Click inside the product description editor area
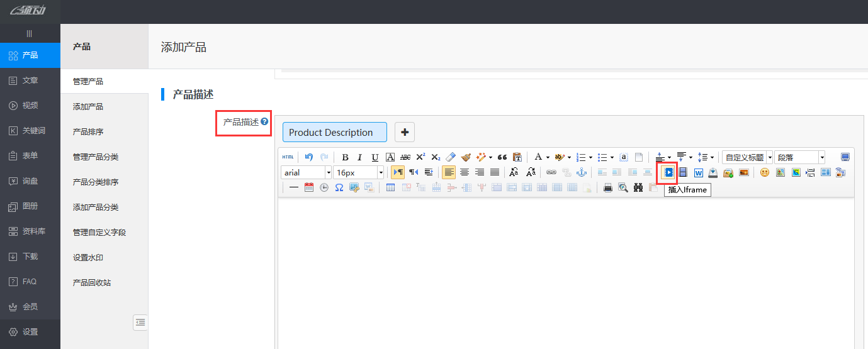Screen dimensions: 868x349 tap(565, 270)
